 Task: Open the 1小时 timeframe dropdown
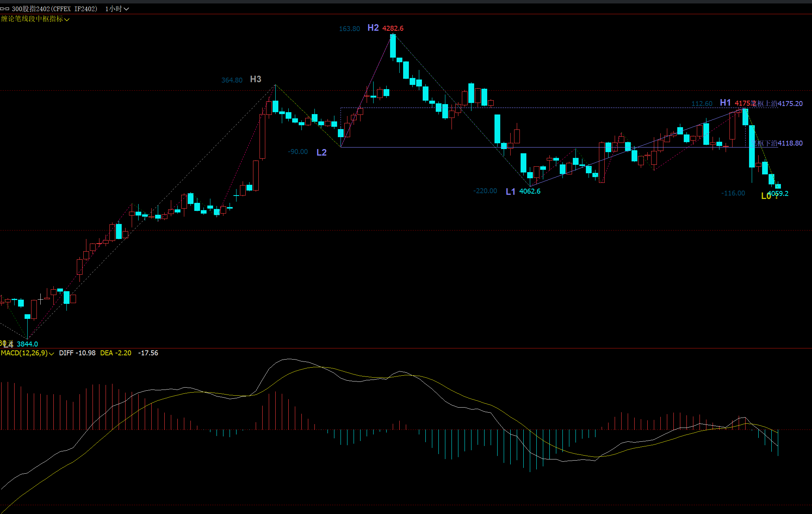click(x=117, y=9)
